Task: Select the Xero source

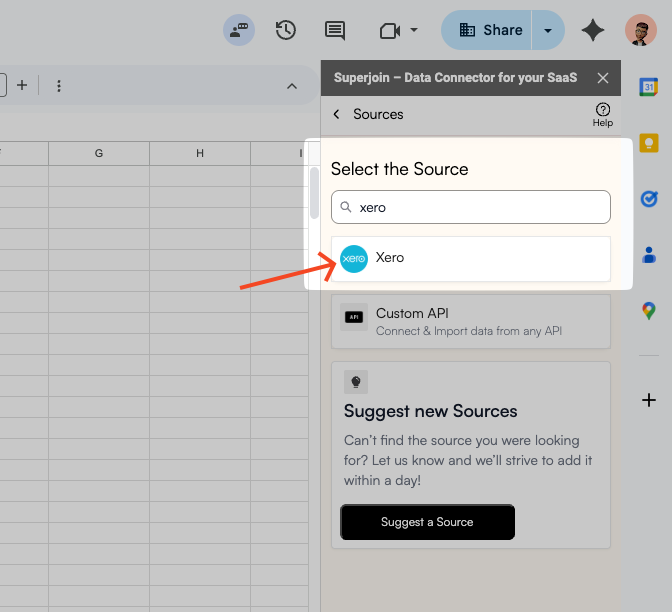Action: pos(471,259)
